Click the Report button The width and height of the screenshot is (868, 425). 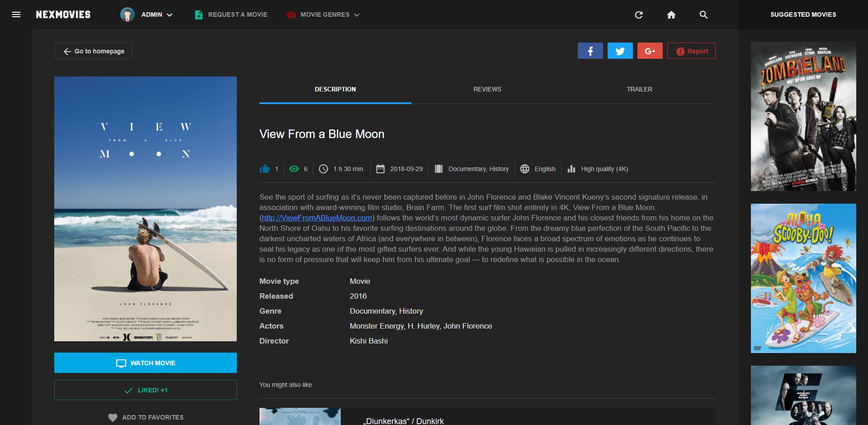[691, 51]
